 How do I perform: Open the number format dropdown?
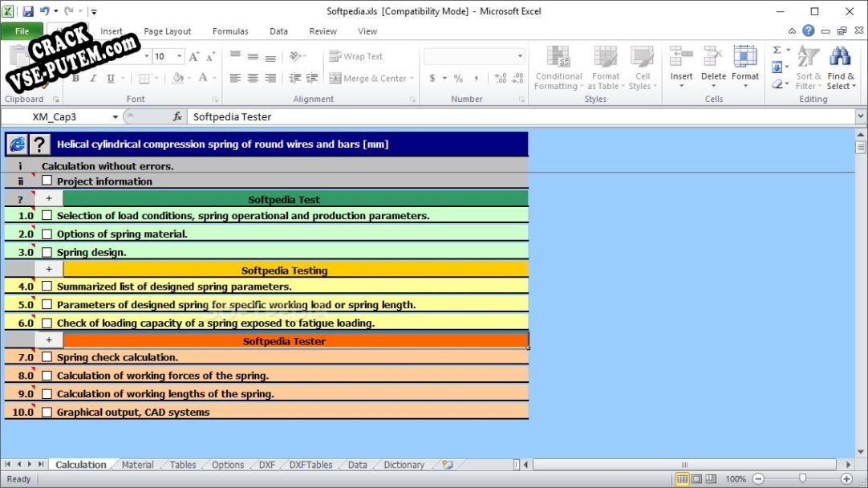520,56
